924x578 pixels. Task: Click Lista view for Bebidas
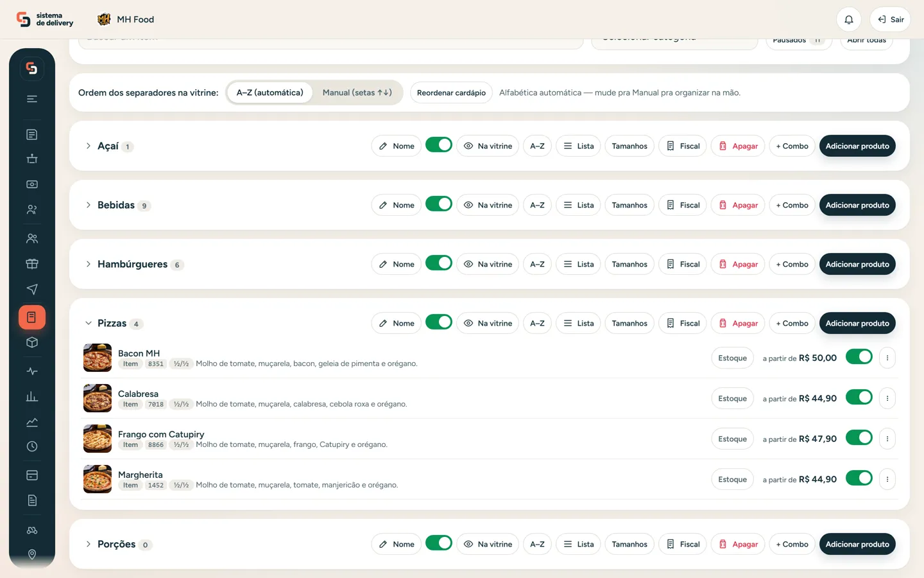578,205
